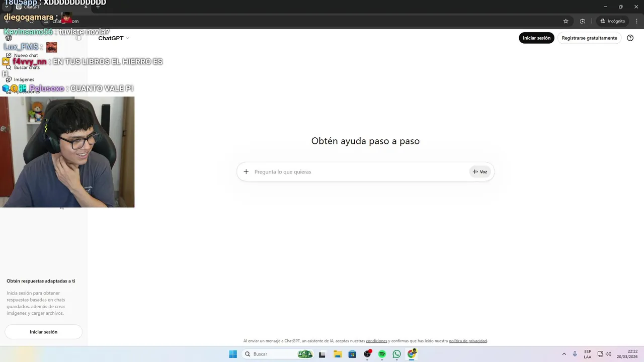
Task: Open the condiciones link
Action: [376, 341]
